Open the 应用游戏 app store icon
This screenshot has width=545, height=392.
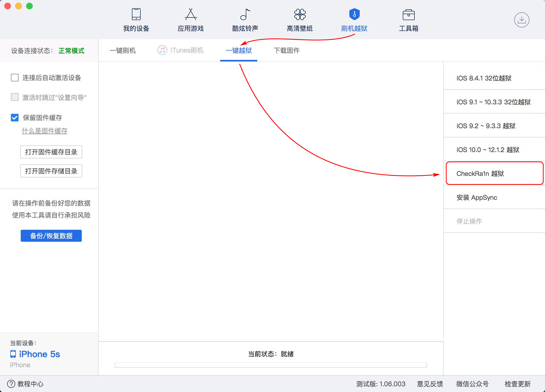pos(191,14)
